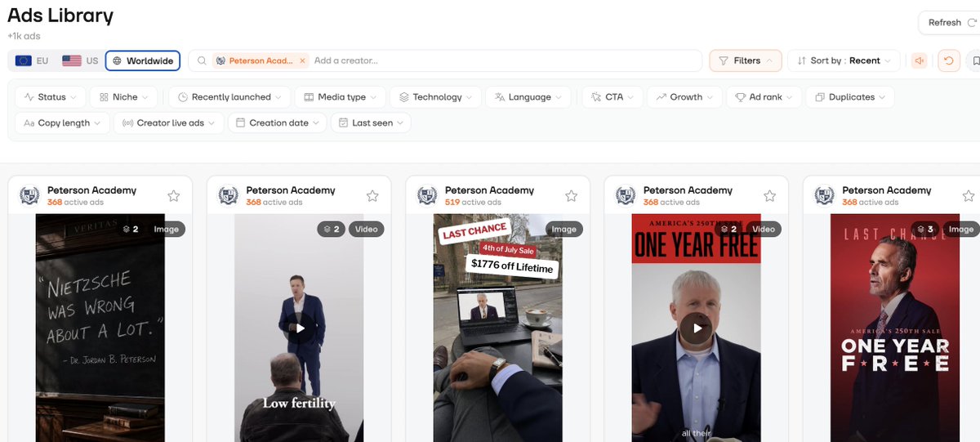Click the Image badge on $1776 ad
Image resolution: width=980 pixels, height=442 pixels.
[x=564, y=230]
